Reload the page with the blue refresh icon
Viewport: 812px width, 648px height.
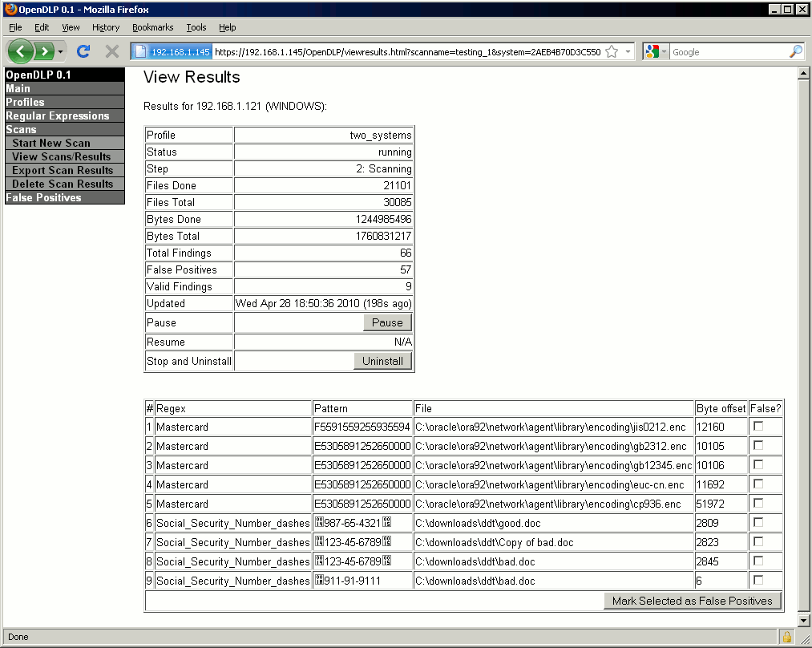click(x=83, y=51)
